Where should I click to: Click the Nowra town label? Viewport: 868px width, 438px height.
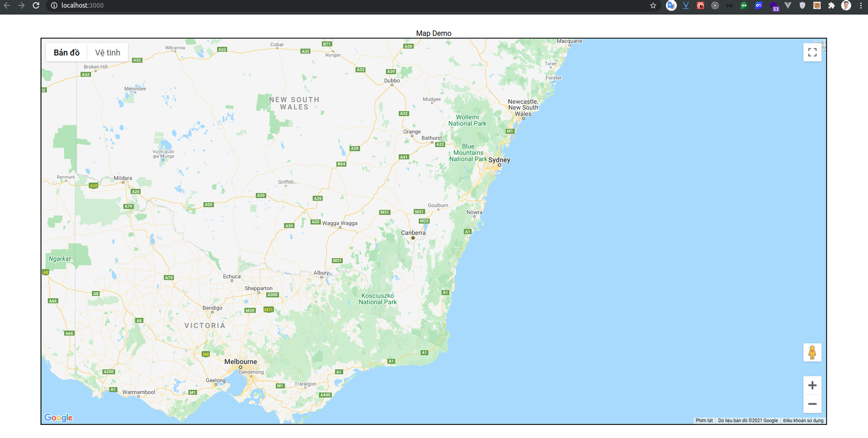tap(474, 212)
